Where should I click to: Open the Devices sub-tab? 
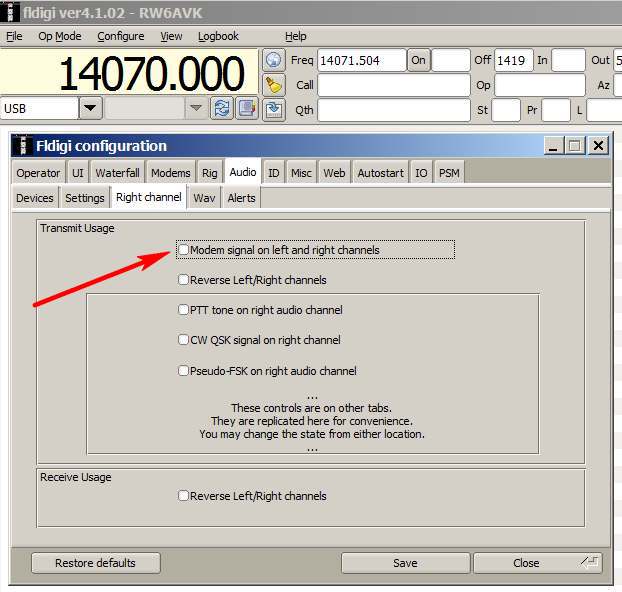[x=35, y=198]
